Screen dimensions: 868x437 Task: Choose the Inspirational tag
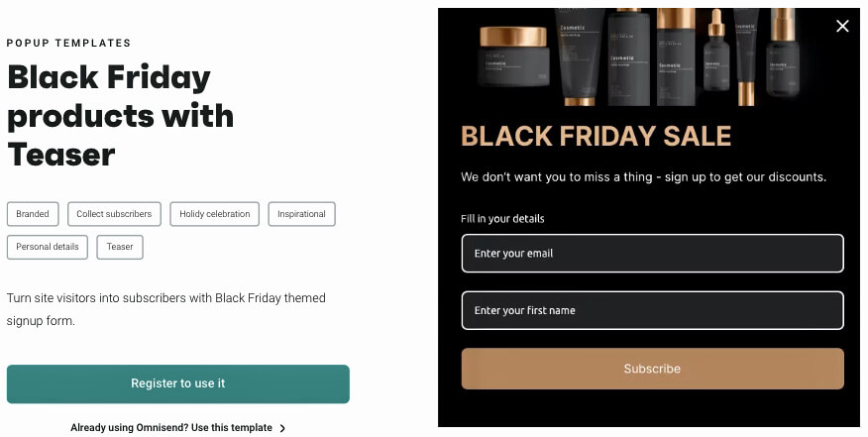click(x=301, y=214)
